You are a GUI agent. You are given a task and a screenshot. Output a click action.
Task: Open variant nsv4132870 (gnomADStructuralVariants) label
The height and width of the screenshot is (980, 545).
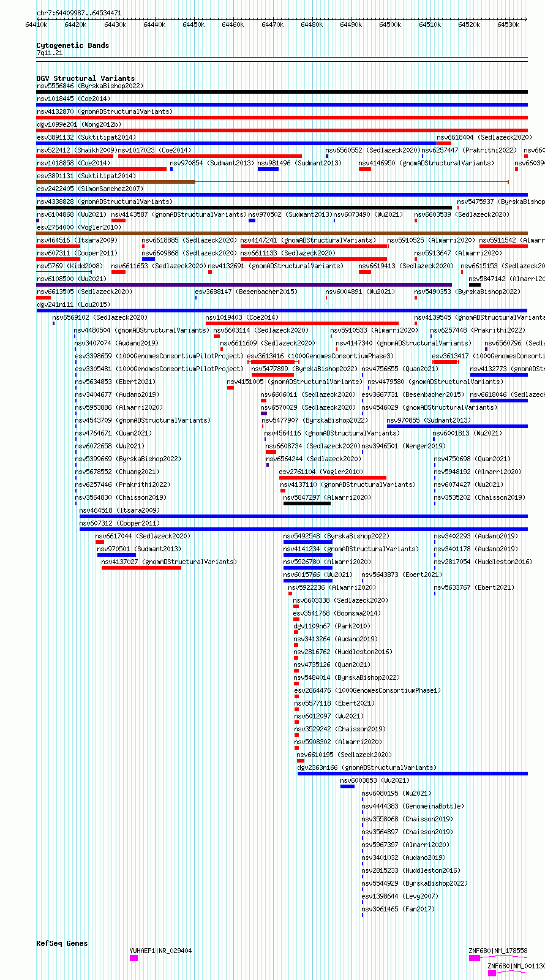[105, 111]
